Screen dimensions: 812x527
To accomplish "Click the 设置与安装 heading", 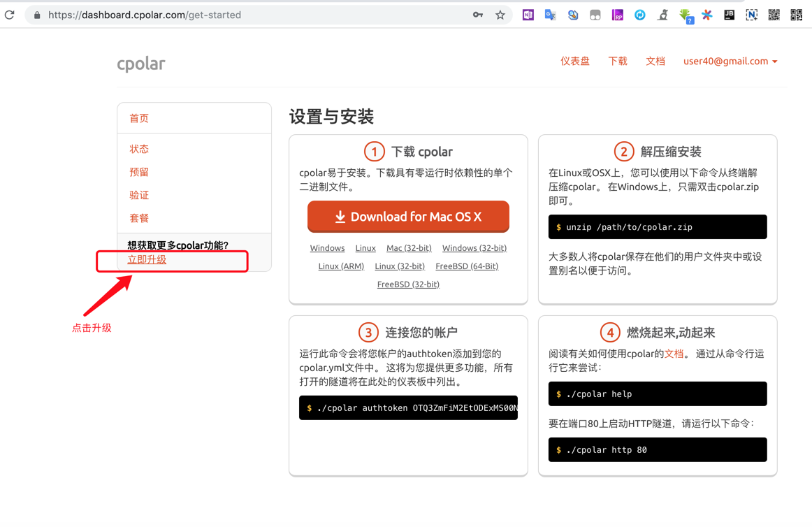I will [331, 117].
